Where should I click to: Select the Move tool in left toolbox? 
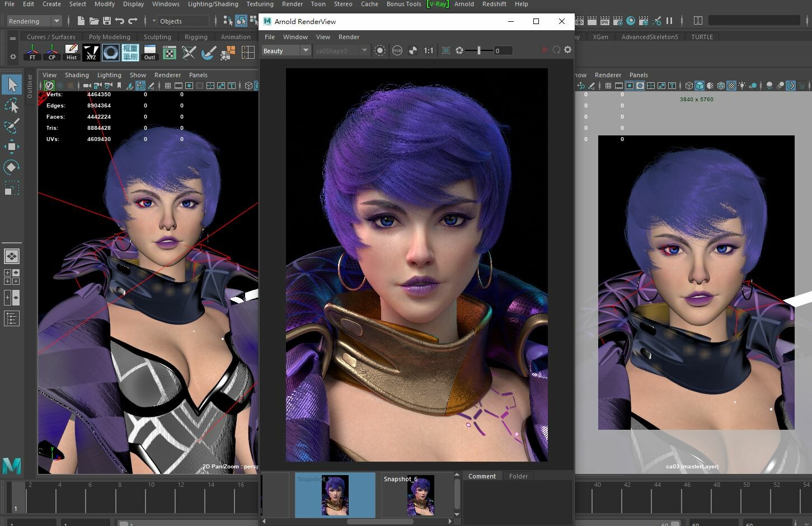coord(11,147)
